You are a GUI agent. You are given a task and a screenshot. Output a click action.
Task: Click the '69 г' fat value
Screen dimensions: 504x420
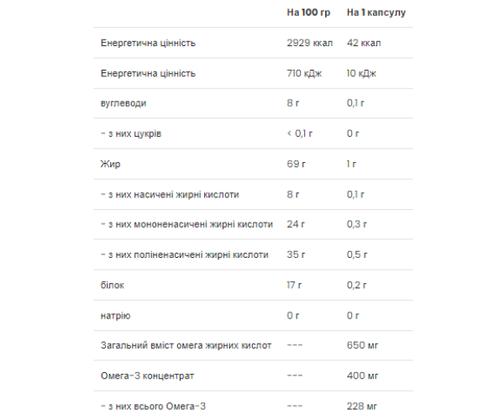(296, 164)
